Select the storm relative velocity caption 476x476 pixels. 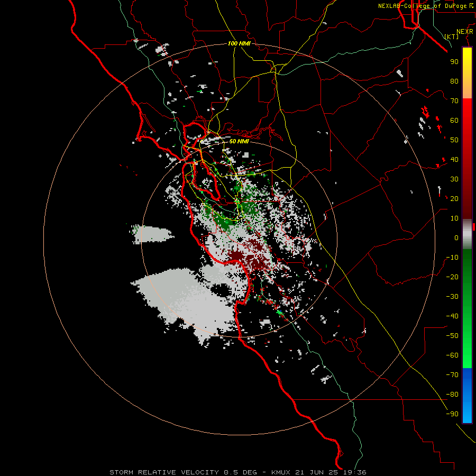click(x=238, y=472)
